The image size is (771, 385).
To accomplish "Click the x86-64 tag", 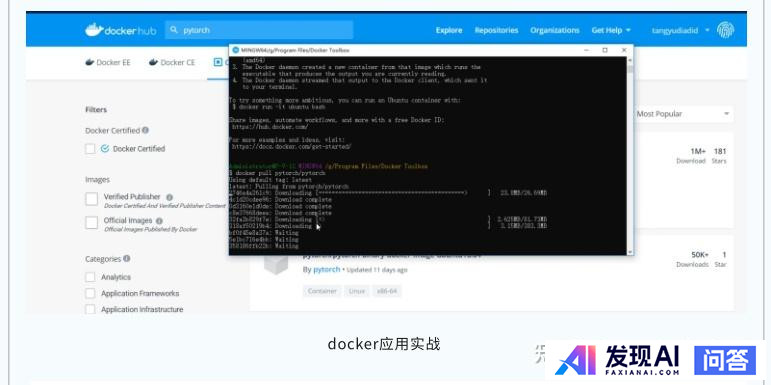I will point(386,291).
